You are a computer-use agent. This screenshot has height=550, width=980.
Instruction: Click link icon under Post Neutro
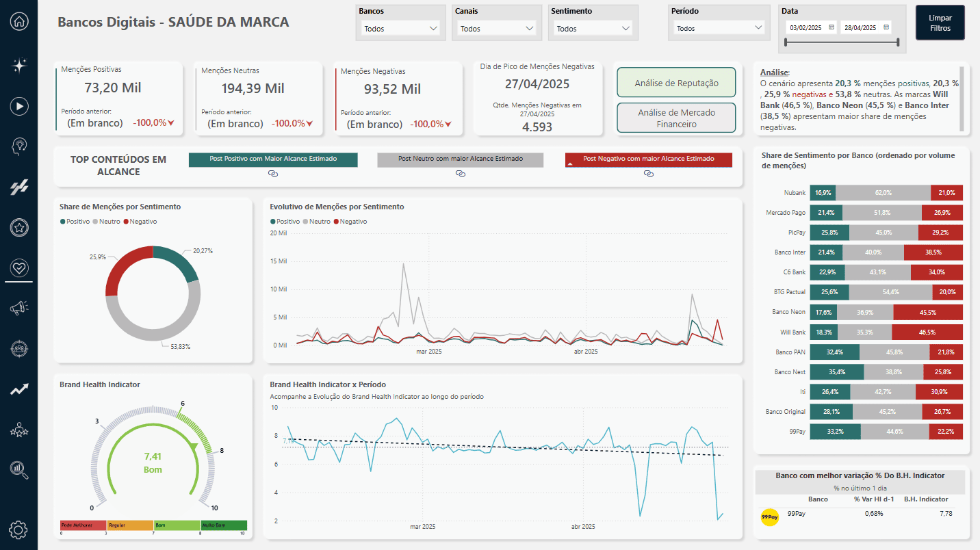point(460,174)
